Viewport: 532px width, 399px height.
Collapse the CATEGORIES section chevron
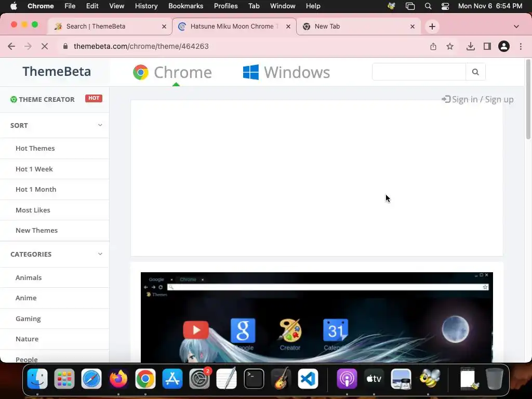(100, 254)
